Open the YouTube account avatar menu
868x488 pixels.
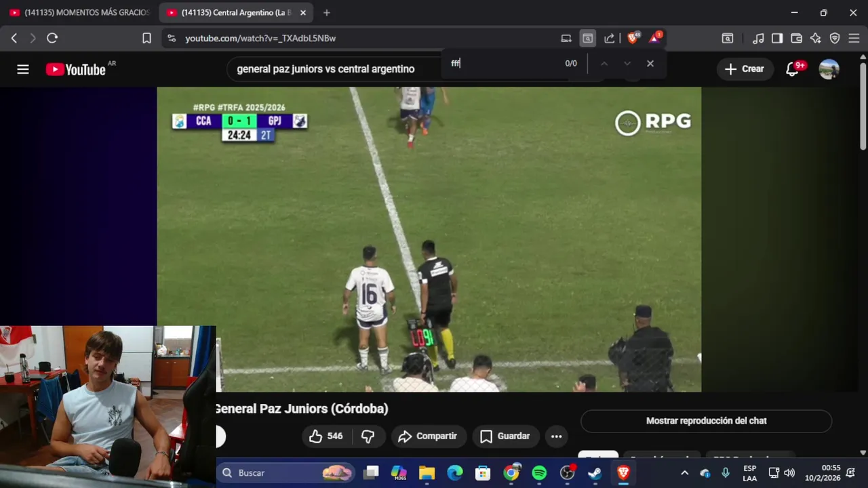tap(829, 69)
